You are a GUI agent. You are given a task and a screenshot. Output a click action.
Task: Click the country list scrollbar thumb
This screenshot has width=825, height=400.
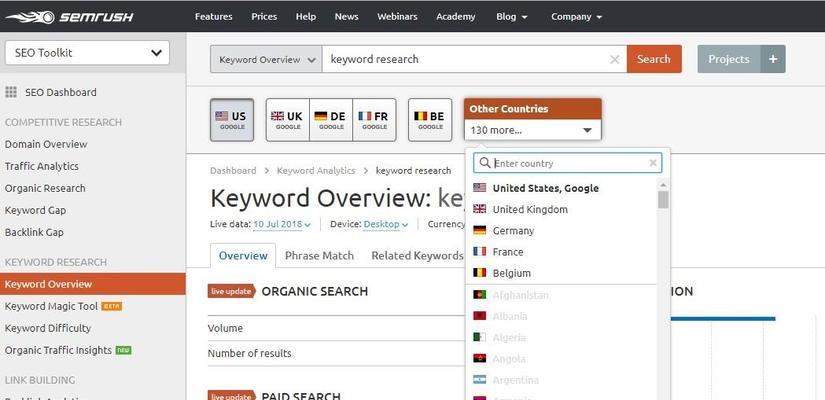click(x=663, y=199)
